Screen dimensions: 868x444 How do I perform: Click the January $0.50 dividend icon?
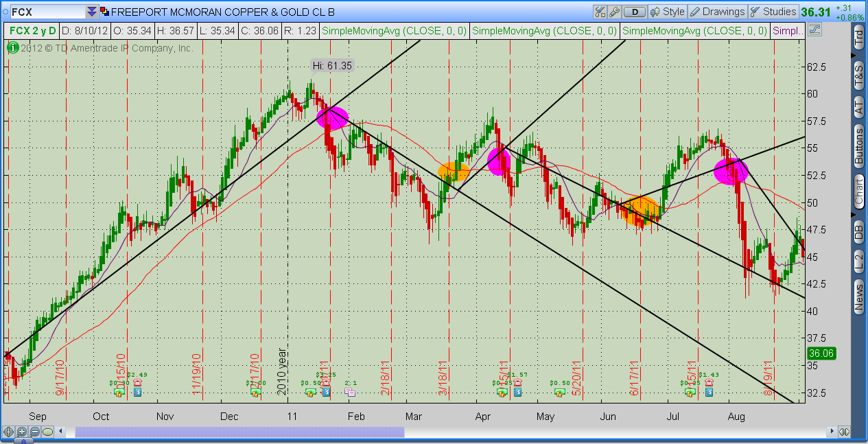pos(310,392)
